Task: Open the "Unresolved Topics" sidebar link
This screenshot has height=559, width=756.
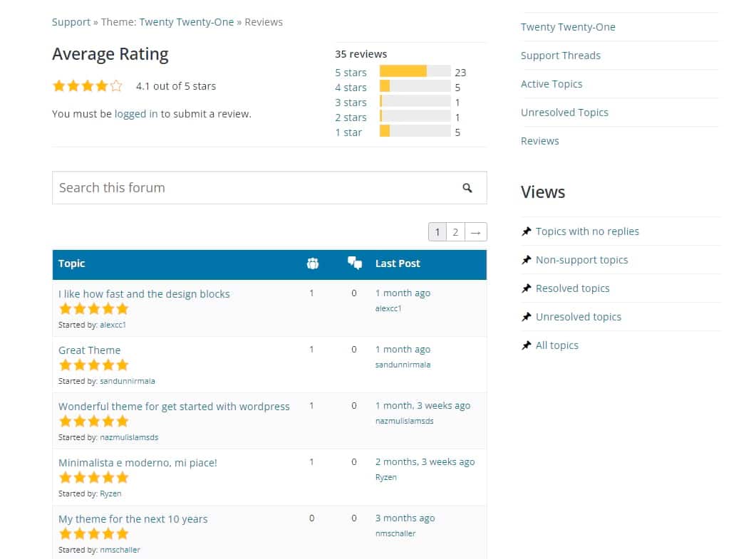Action: coord(565,112)
